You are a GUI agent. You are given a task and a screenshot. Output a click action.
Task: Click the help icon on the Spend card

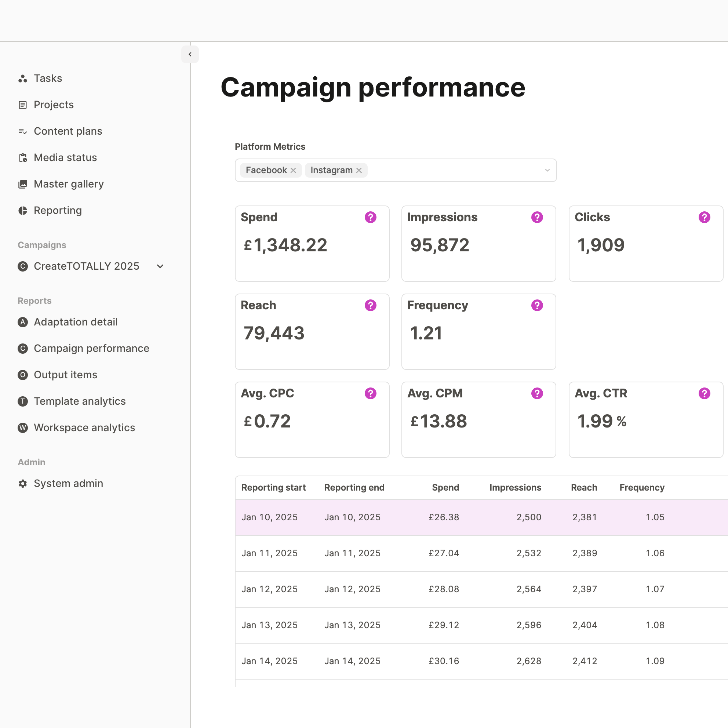pos(370,217)
